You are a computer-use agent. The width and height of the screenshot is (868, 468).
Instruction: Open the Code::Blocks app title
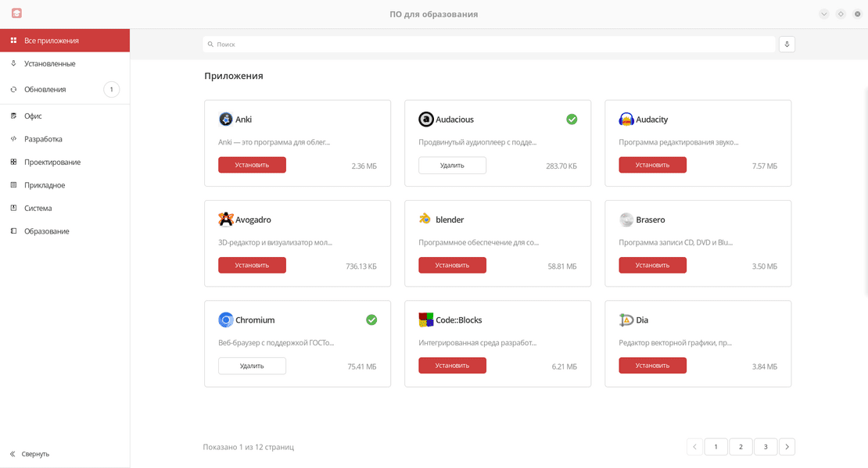click(459, 320)
